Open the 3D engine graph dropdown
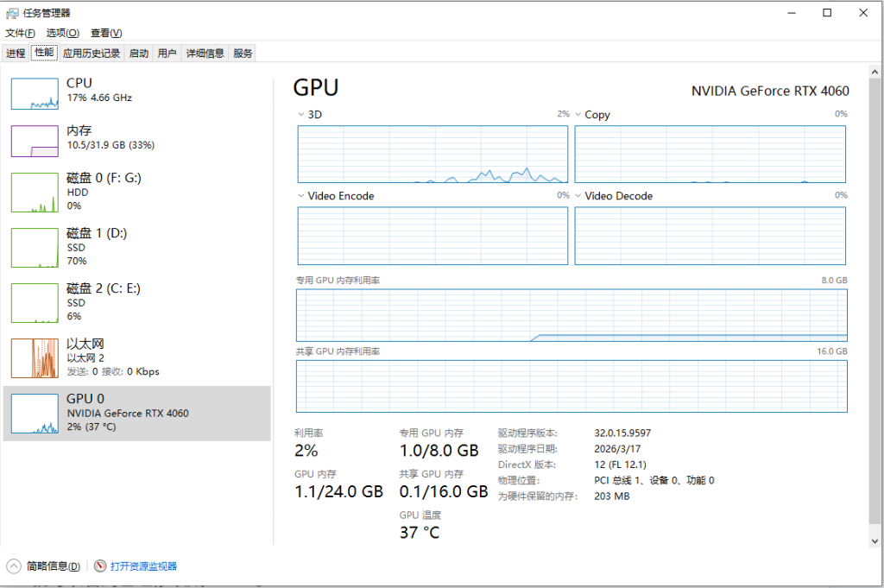The image size is (884, 588). (300, 115)
